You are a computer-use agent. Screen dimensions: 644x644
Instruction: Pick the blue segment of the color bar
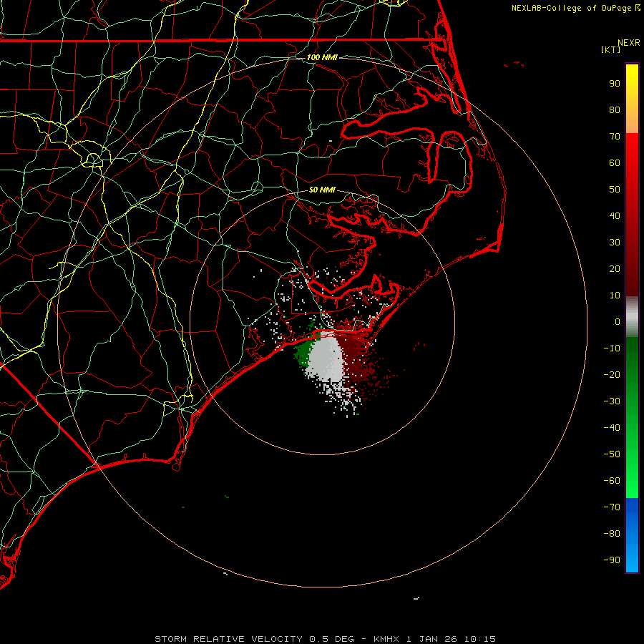pos(632,535)
